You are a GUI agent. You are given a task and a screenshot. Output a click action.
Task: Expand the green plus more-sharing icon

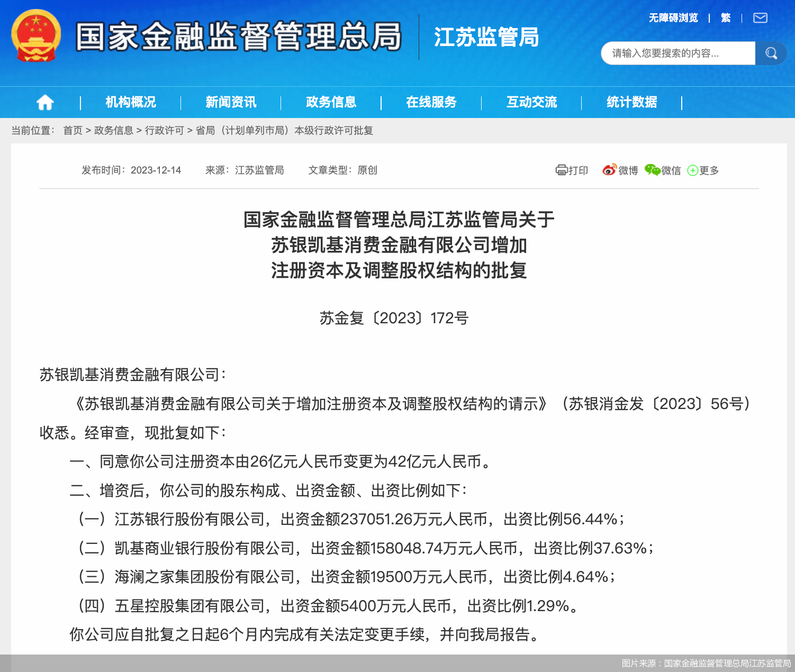pyautogui.click(x=692, y=170)
